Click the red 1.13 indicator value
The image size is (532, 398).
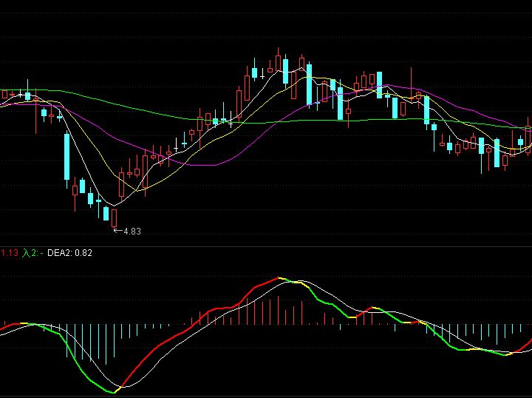[x=10, y=253]
